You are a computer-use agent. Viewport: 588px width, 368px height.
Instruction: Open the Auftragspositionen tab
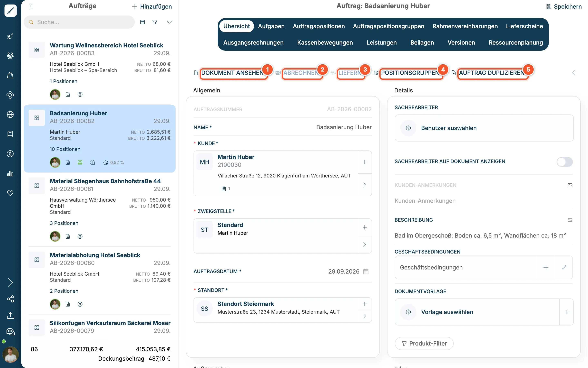point(318,26)
